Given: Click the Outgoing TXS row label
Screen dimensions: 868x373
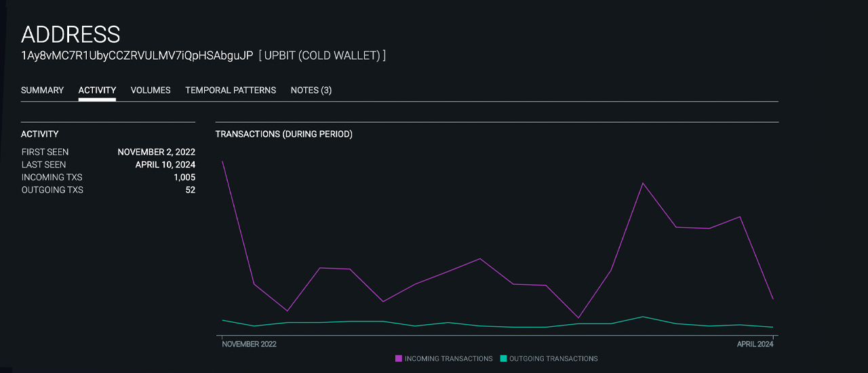Looking at the screenshot, I should tap(52, 191).
